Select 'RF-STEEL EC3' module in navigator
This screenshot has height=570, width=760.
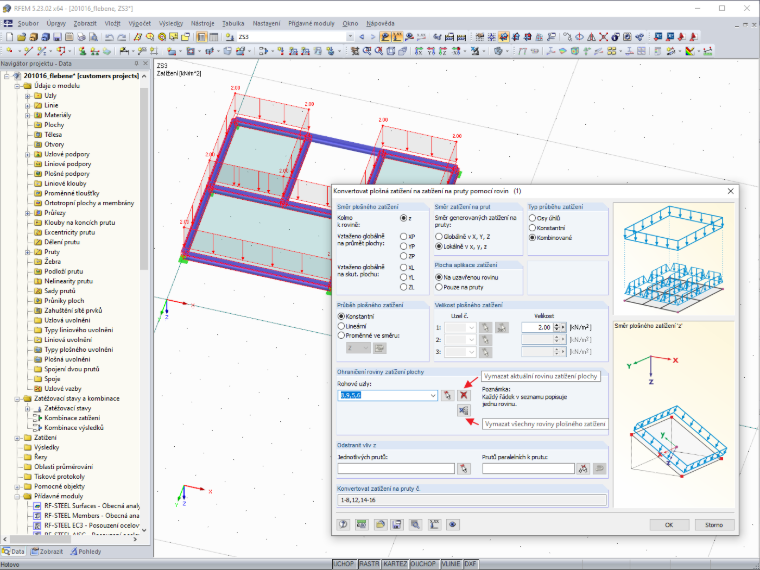tap(91, 525)
